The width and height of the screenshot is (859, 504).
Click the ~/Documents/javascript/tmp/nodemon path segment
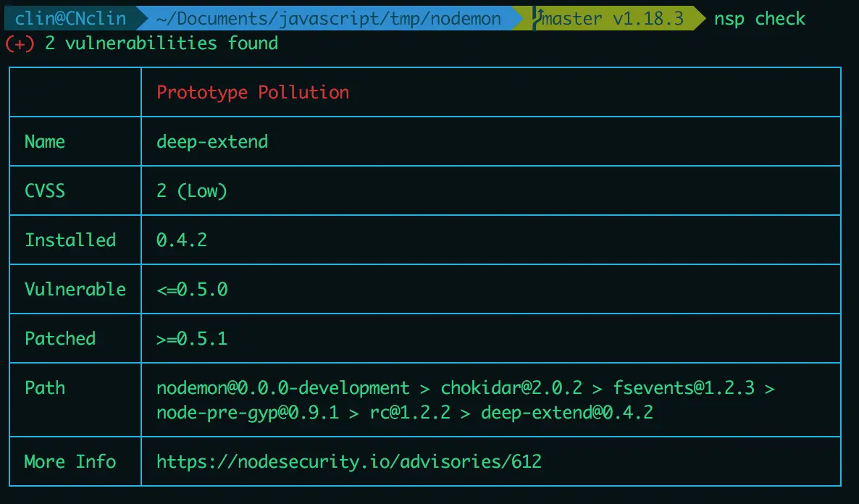click(328, 19)
